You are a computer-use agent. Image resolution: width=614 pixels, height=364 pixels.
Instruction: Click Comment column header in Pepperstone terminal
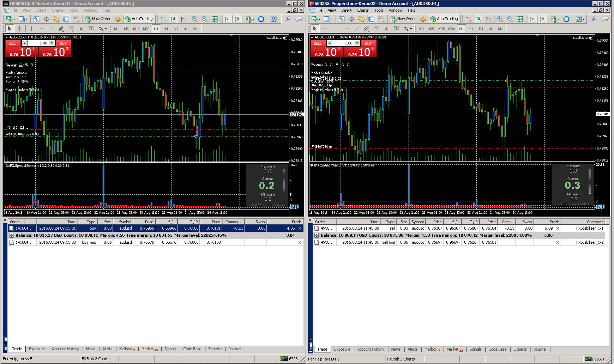coord(583,222)
